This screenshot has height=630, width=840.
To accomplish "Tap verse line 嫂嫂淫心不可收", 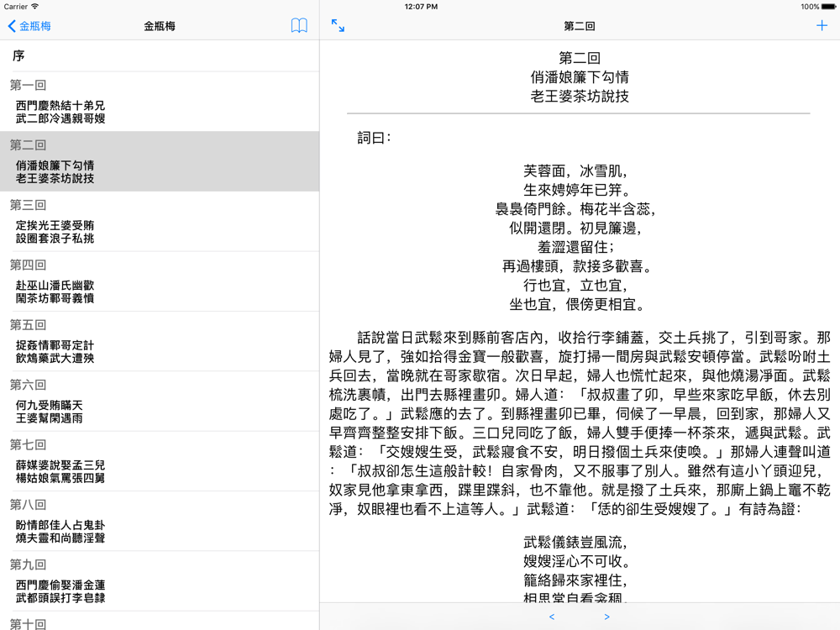I will (x=577, y=561).
